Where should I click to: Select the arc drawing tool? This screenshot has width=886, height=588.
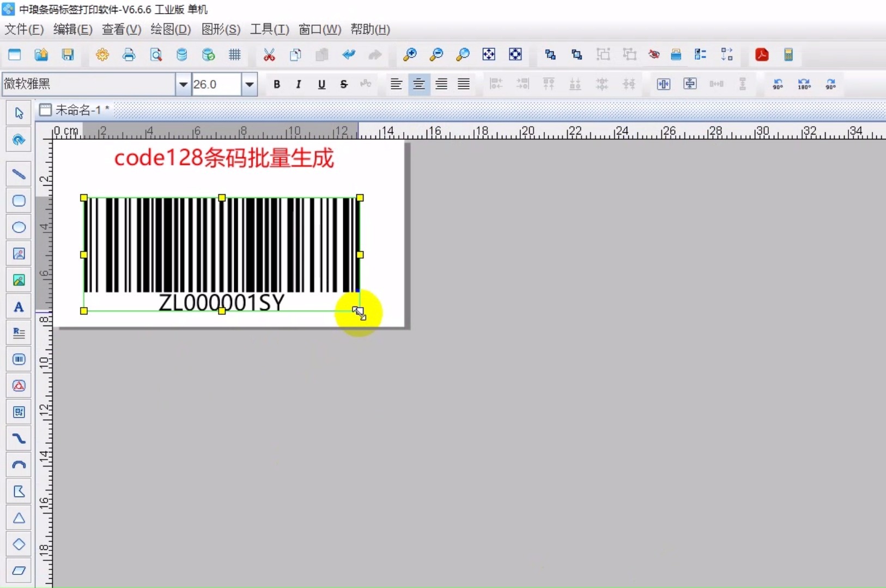coord(19,465)
